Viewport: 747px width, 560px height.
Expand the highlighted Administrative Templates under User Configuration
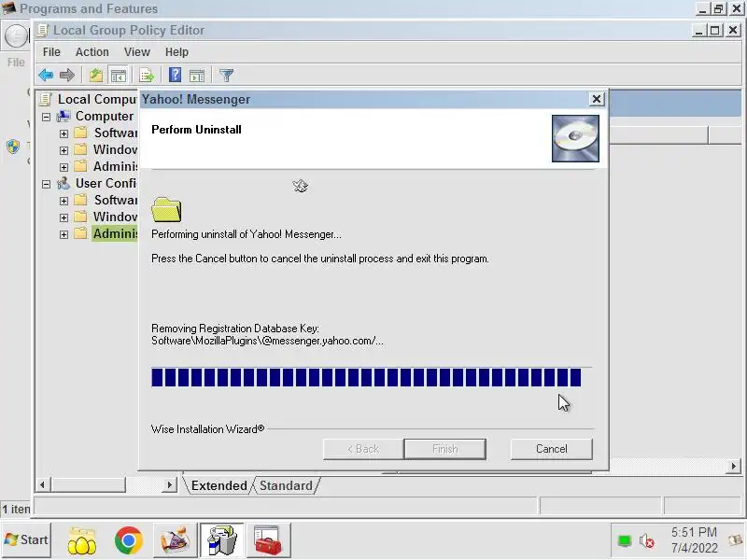coord(63,234)
